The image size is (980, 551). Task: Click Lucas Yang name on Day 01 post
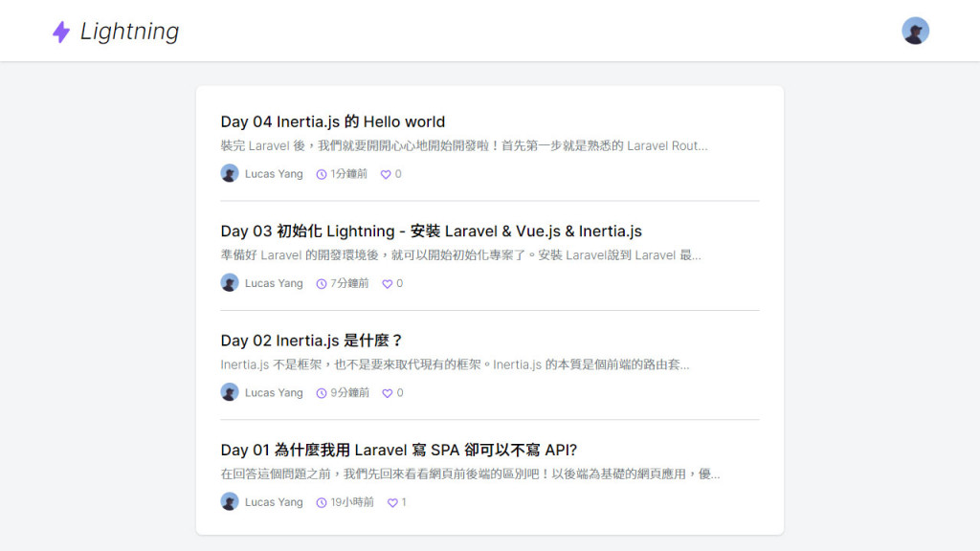274,502
